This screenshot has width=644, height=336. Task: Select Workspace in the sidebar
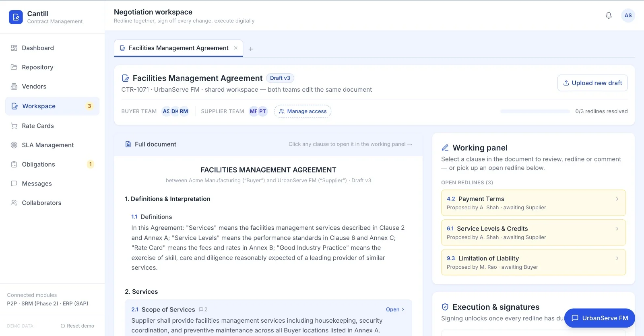(x=52, y=106)
